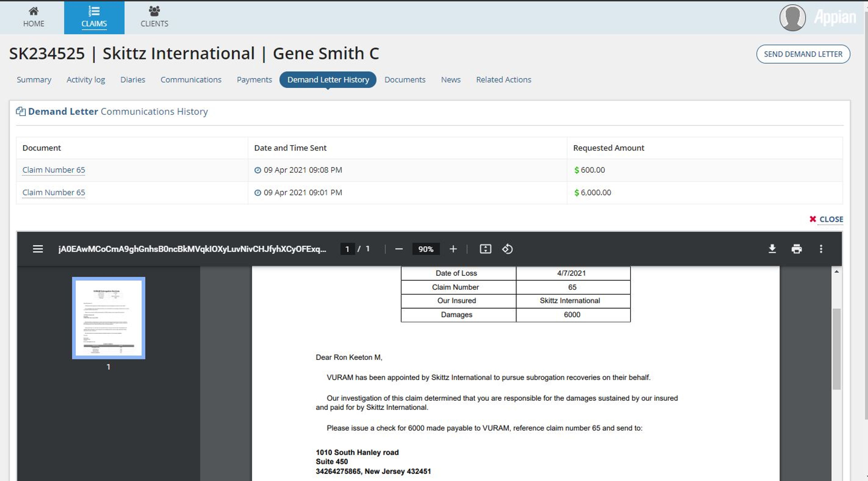
Task: Download the PDF document
Action: 772,249
